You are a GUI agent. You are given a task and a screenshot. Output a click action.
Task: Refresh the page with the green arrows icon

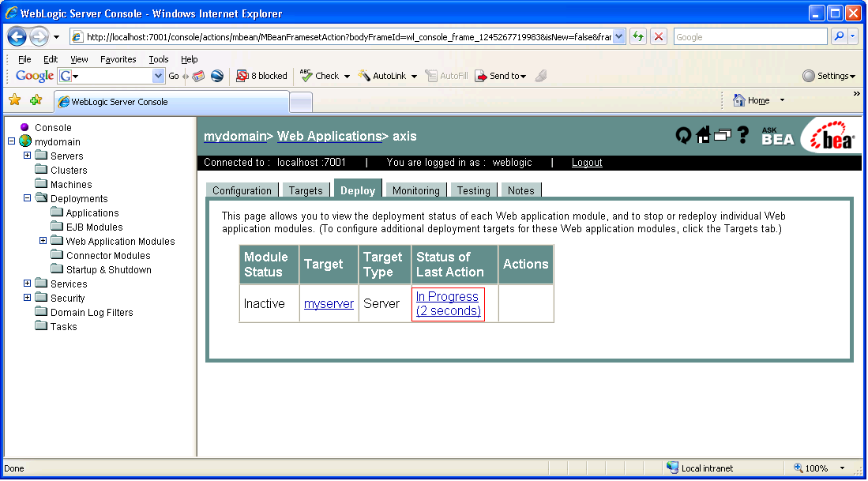tap(638, 37)
